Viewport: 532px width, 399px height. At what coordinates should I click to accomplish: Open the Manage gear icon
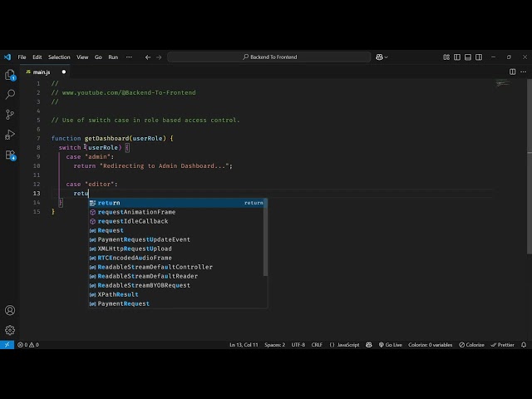[10, 330]
